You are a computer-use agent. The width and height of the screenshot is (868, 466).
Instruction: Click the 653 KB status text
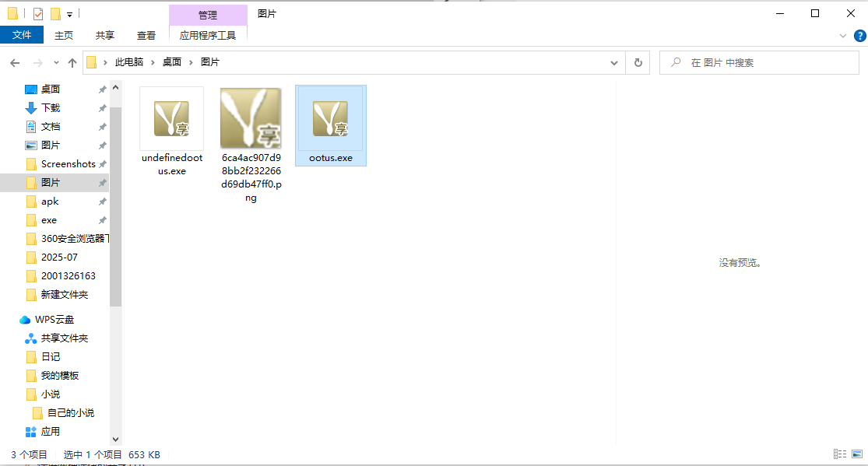(x=145, y=455)
